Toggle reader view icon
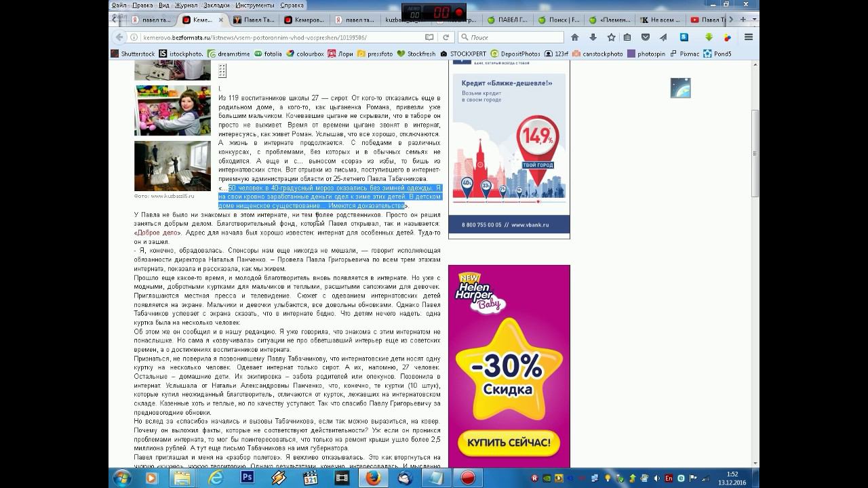The height and width of the screenshot is (488, 868). [x=429, y=37]
